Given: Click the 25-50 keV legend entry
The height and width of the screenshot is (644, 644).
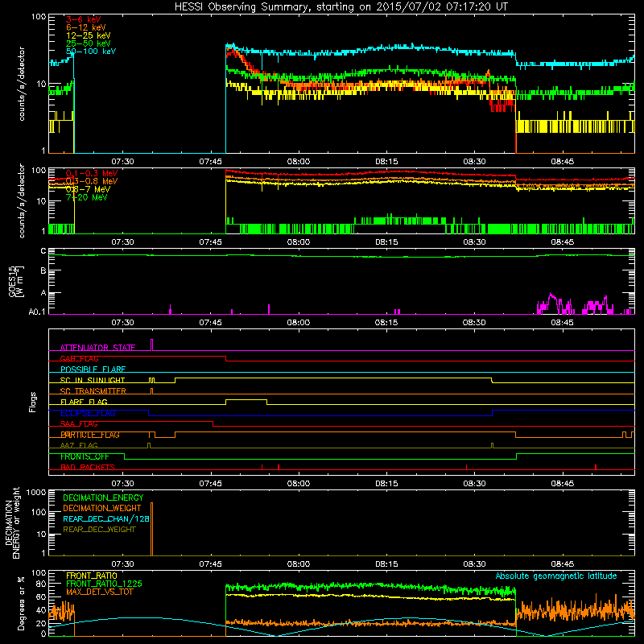Looking at the screenshot, I should [88, 43].
